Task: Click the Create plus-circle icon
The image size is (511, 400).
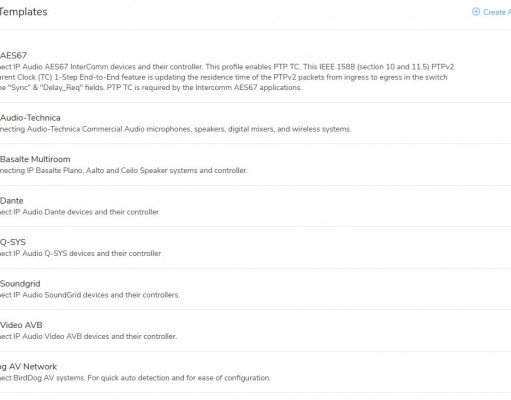Action: 476,12
